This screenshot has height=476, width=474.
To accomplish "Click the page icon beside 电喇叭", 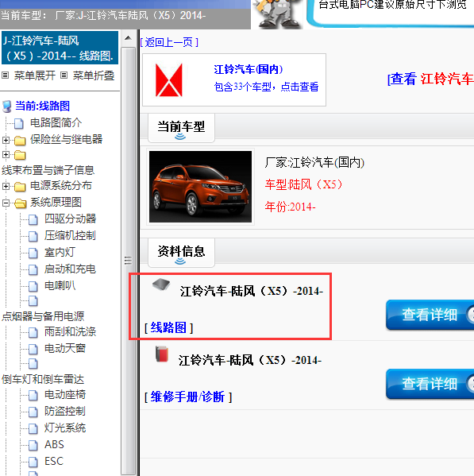I will pyautogui.click(x=33, y=287).
